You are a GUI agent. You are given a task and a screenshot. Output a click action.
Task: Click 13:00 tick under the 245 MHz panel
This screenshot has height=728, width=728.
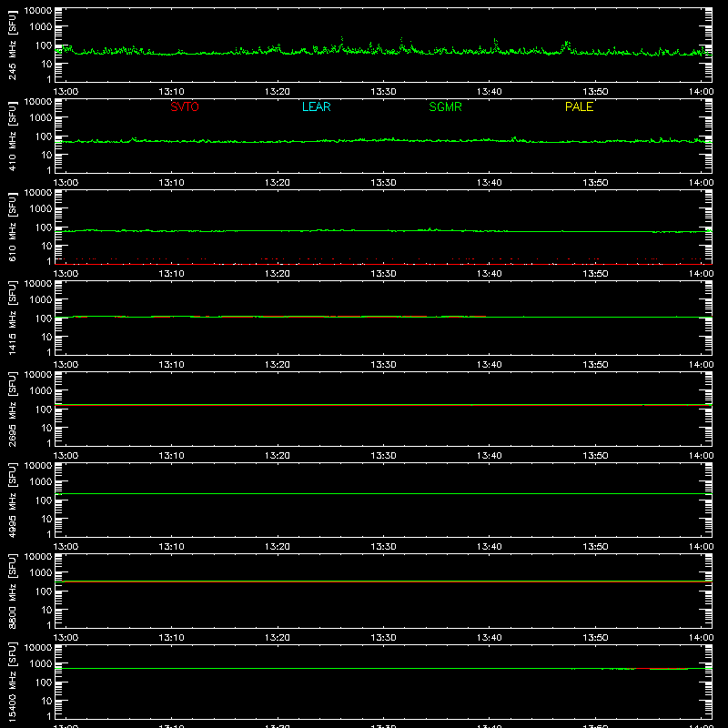coord(66,92)
